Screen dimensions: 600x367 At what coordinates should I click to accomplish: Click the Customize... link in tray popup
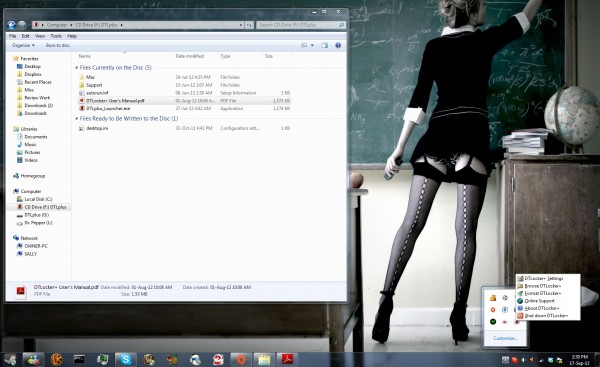click(x=505, y=338)
